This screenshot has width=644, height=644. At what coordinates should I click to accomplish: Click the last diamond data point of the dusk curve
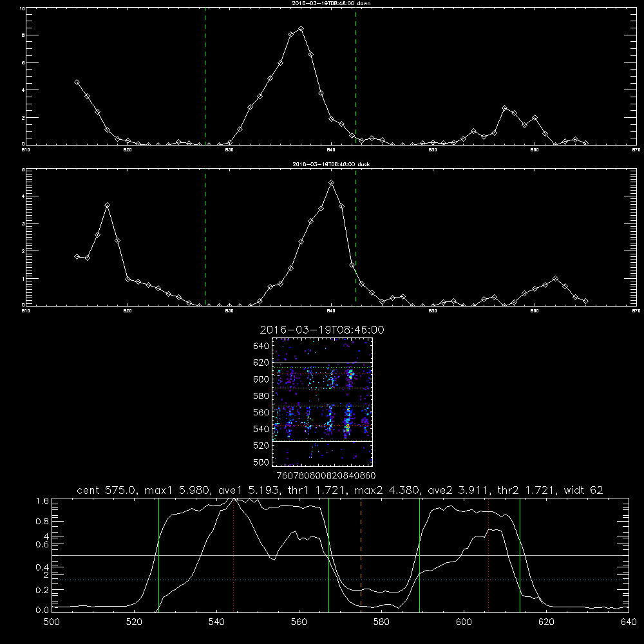[585, 301]
